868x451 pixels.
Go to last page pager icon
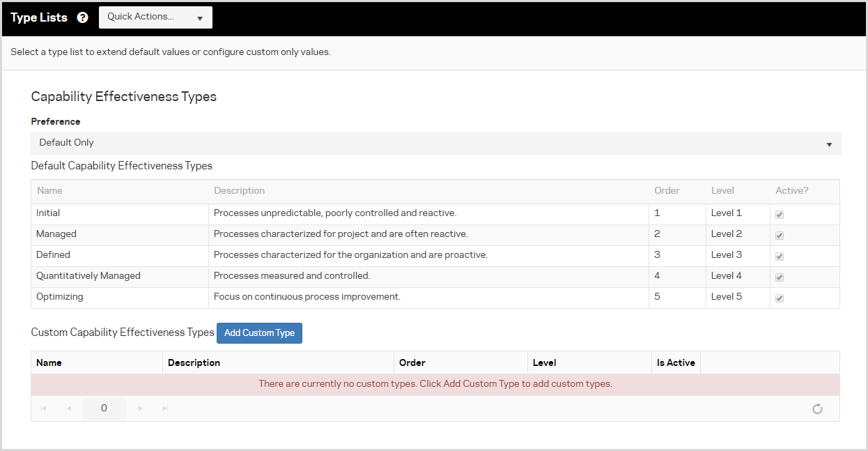click(165, 408)
